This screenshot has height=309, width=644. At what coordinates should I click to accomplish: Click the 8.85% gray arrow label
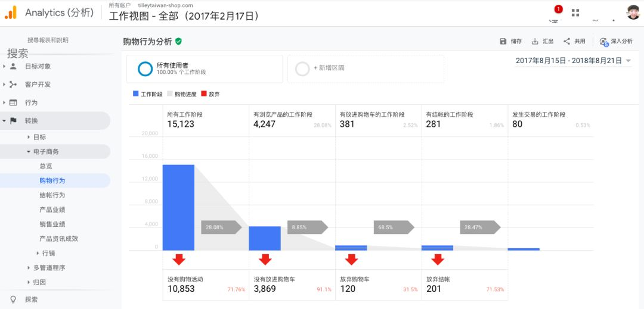pyautogui.click(x=307, y=227)
